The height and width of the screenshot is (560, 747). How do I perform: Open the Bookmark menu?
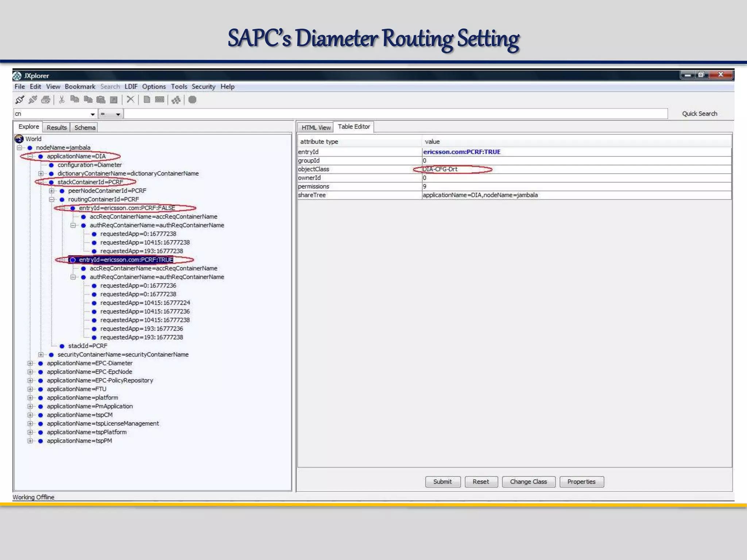coord(80,86)
